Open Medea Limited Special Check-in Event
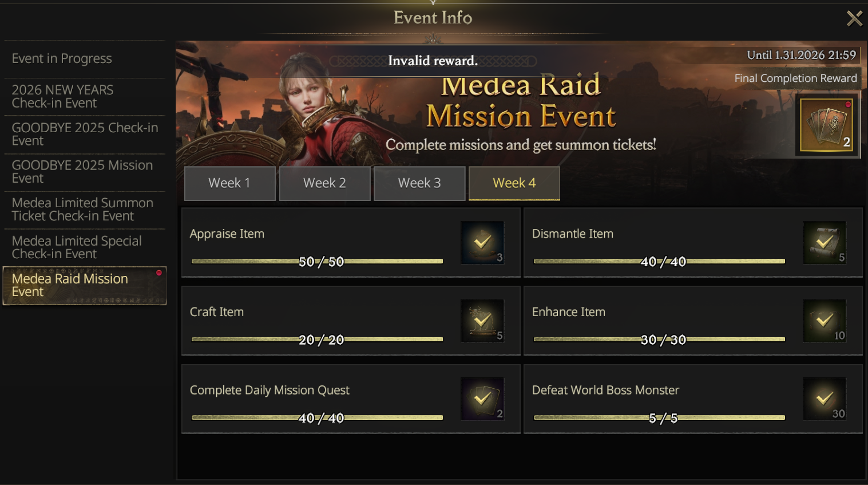868x485 pixels. 85,247
